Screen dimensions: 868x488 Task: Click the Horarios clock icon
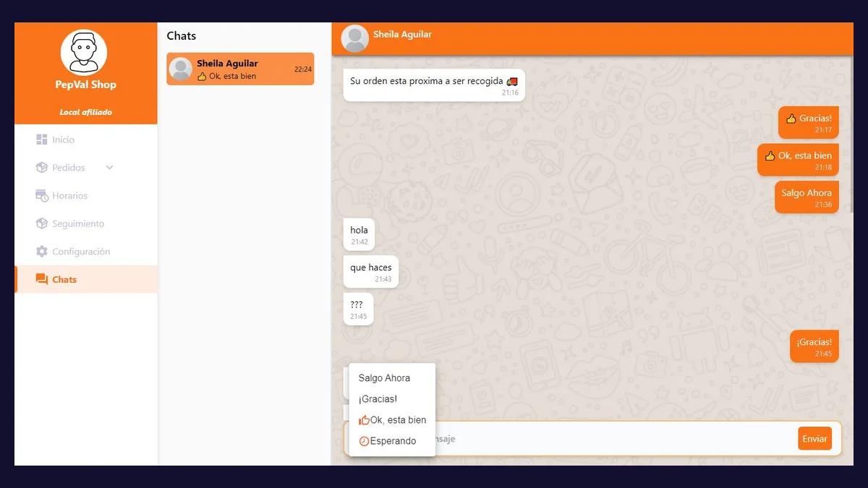42,196
